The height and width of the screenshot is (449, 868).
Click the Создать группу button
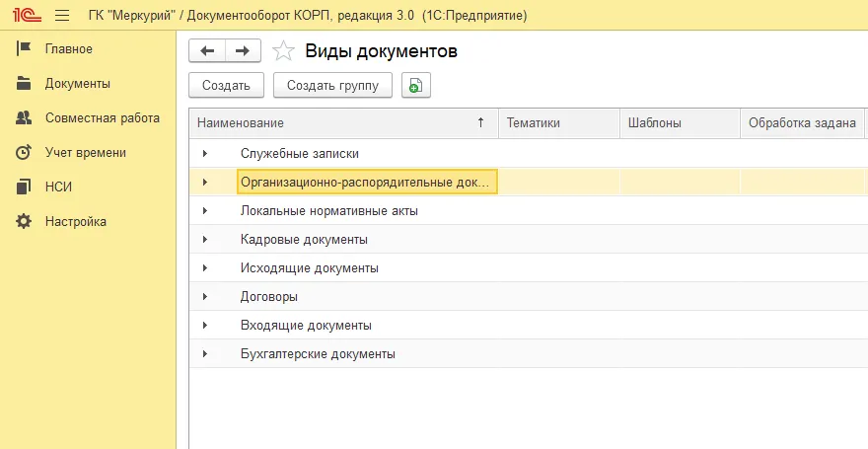point(332,85)
